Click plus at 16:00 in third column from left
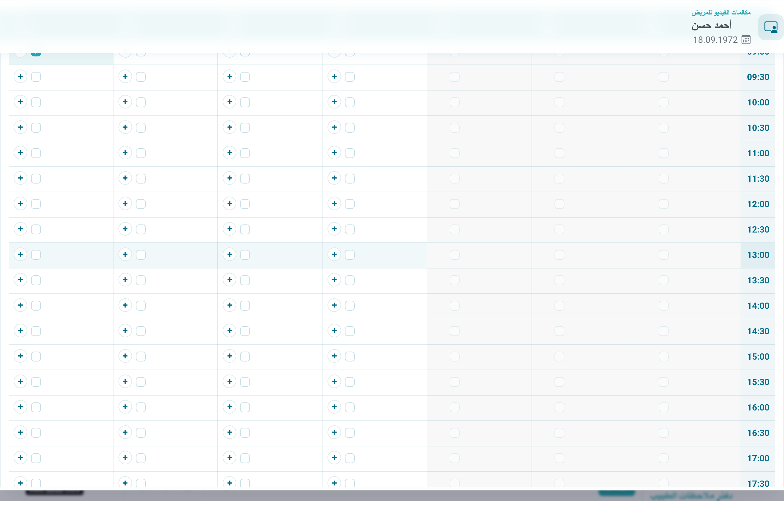This screenshot has height=532, width=784. click(x=230, y=407)
